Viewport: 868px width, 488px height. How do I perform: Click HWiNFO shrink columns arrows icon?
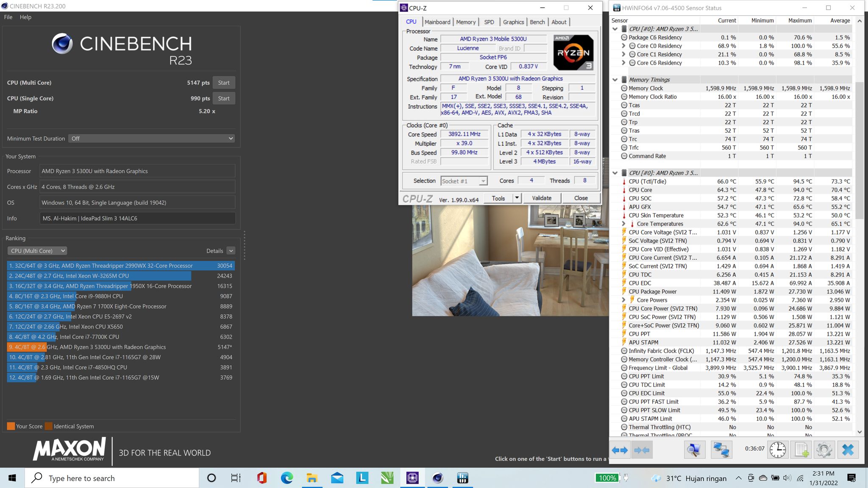(641, 450)
